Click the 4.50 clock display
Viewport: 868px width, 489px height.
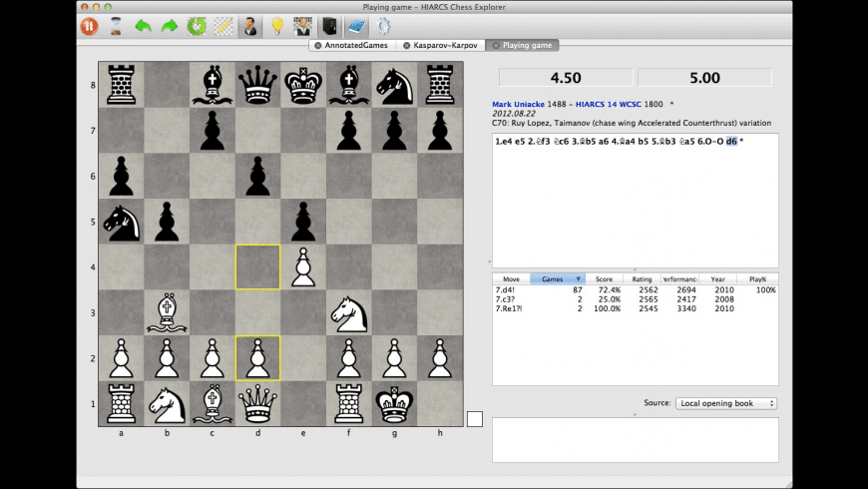pyautogui.click(x=566, y=78)
